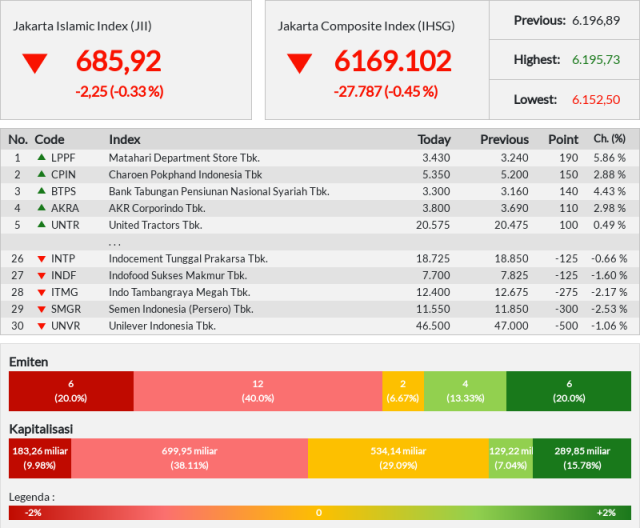Click the Today column header
Screen dimensions: 640x528
pyautogui.click(x=434, y=140)
